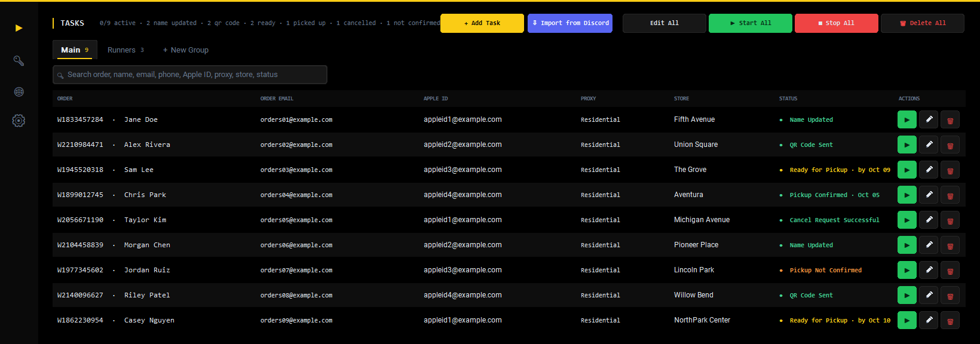The height and width of the screenshot is (344, 980).
Task: Select the Cancel Request Successful status
Action: point(835,220)
